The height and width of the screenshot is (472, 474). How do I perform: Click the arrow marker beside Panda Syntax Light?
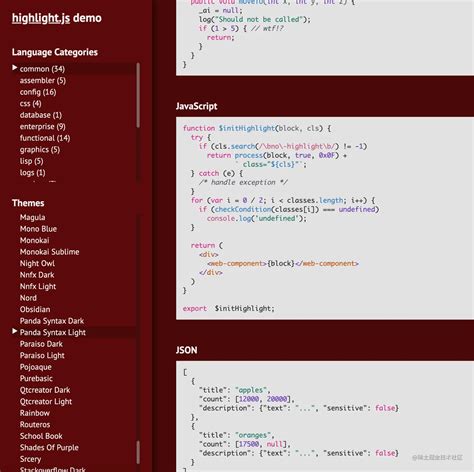point(15,331)
